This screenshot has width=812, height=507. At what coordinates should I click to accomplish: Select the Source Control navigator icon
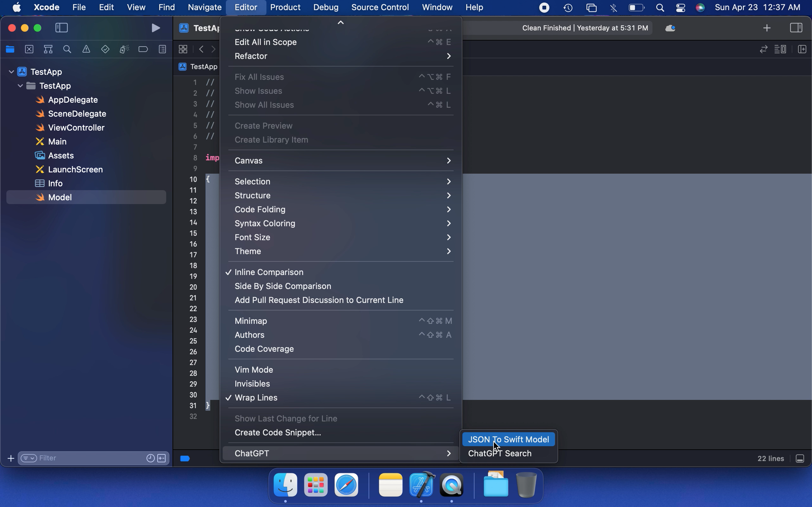(x=29, y=49)
